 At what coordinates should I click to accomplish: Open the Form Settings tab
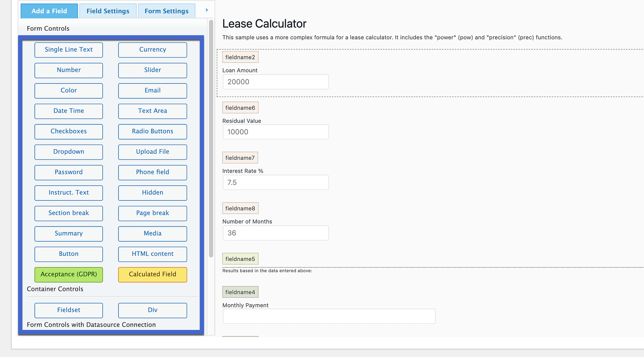(x=166, y=11)
